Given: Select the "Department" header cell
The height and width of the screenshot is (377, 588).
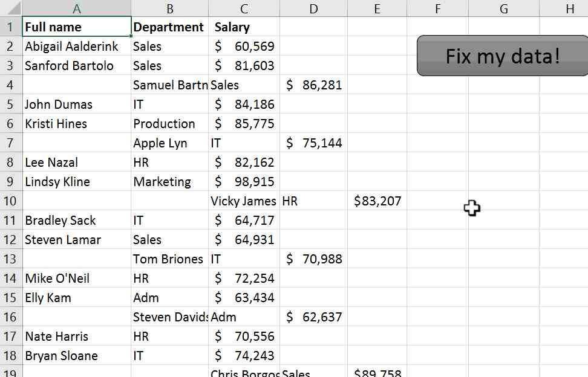Looking at the screenshot, I should tap(169, 27).
